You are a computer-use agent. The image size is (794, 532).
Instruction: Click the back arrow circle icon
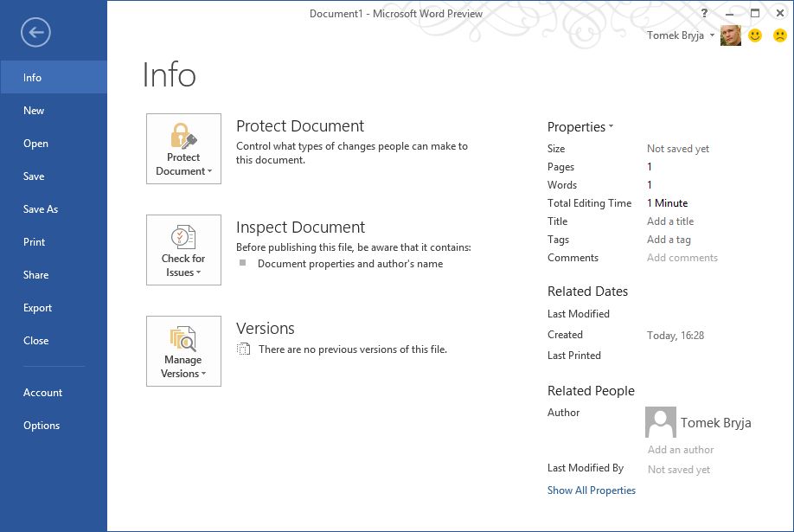(35, 32)
